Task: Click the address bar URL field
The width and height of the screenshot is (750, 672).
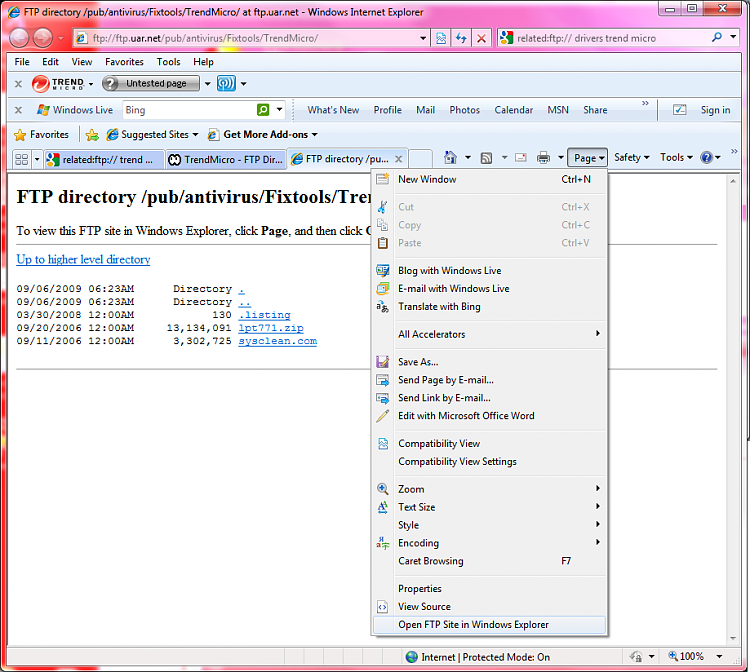Action: (249, 38)
